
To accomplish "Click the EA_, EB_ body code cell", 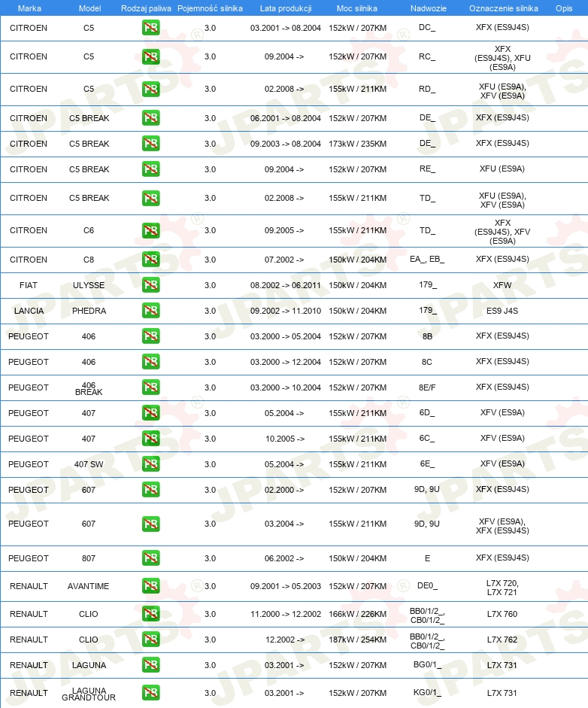I will [x=427, y=260].
